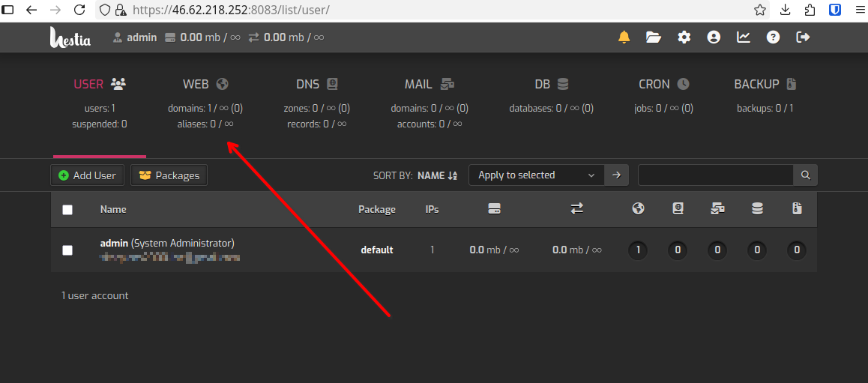
Task: Click the Add User button
Action: [x=87, y=175]
